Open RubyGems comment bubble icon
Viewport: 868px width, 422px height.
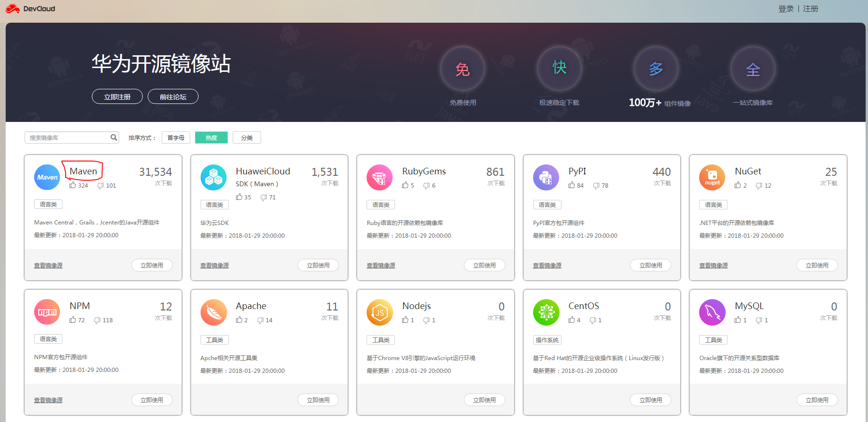[x=426, y=186]
